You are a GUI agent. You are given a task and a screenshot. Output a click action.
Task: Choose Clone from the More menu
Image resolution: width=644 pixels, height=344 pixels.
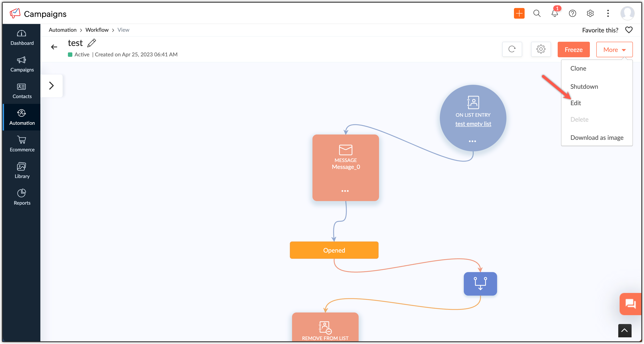(x=578, y=68)
